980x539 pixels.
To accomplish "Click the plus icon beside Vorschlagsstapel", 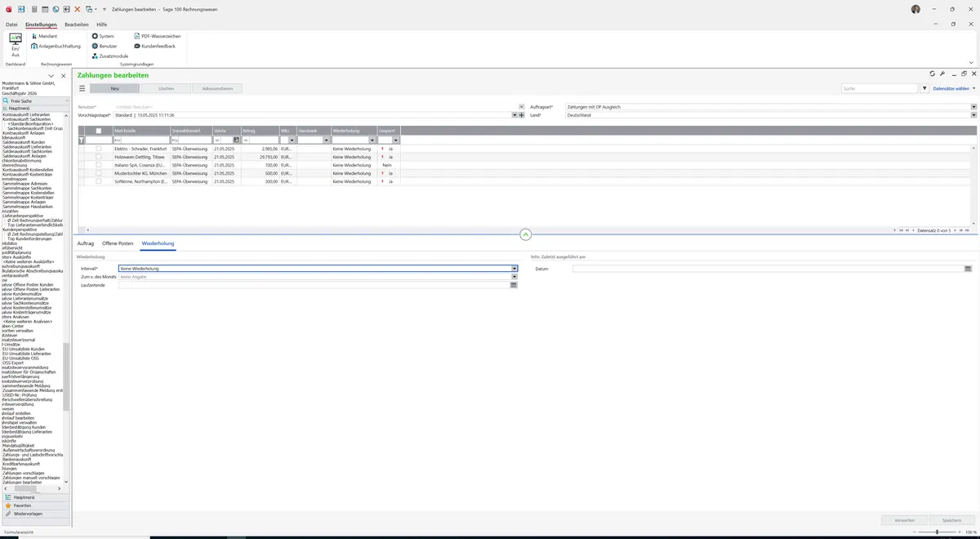I will coord(521,115).
